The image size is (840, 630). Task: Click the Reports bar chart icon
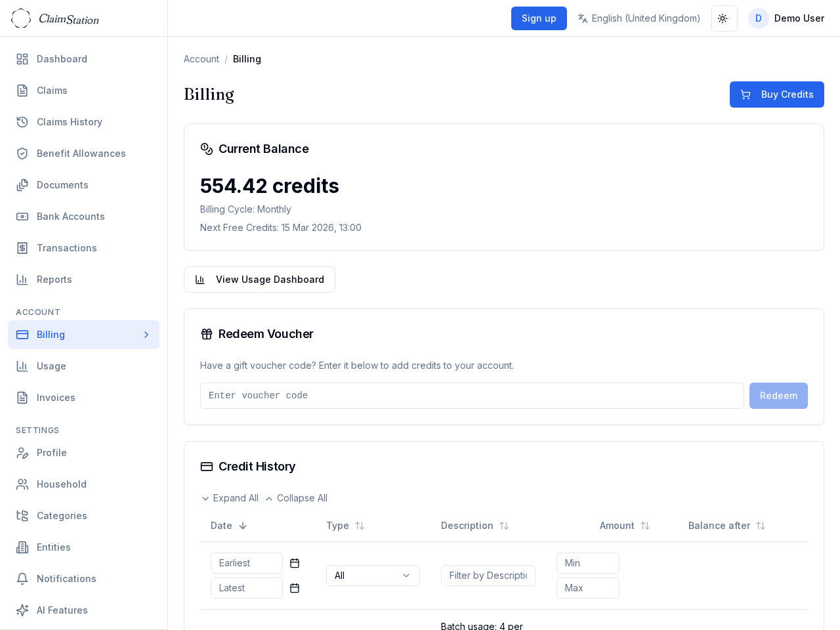[22, 280]
